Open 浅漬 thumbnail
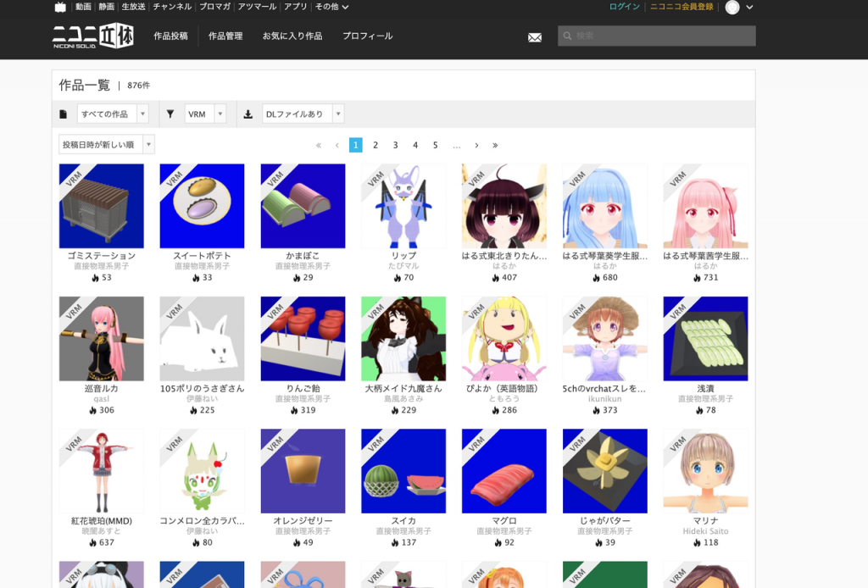The image size is (868, 588). coord(706,339)
